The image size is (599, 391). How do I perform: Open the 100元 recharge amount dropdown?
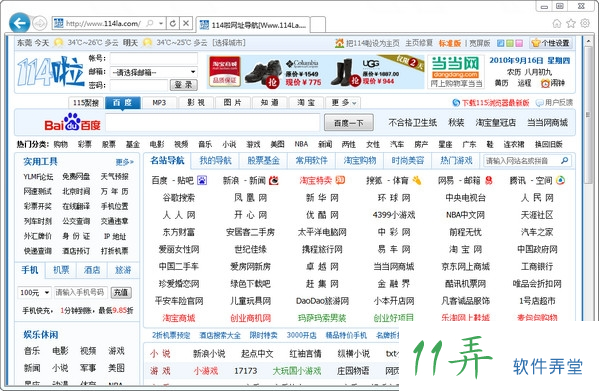click(34, 292)
